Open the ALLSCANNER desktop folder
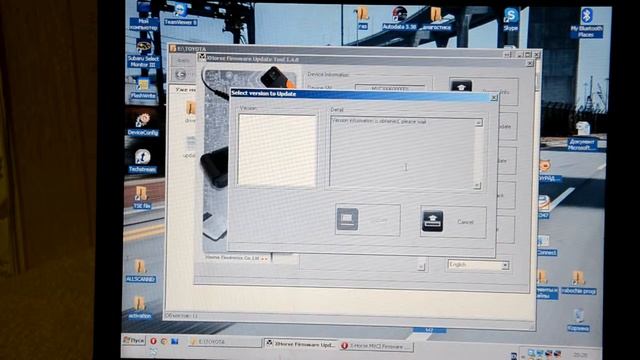 tap(140, 271)
